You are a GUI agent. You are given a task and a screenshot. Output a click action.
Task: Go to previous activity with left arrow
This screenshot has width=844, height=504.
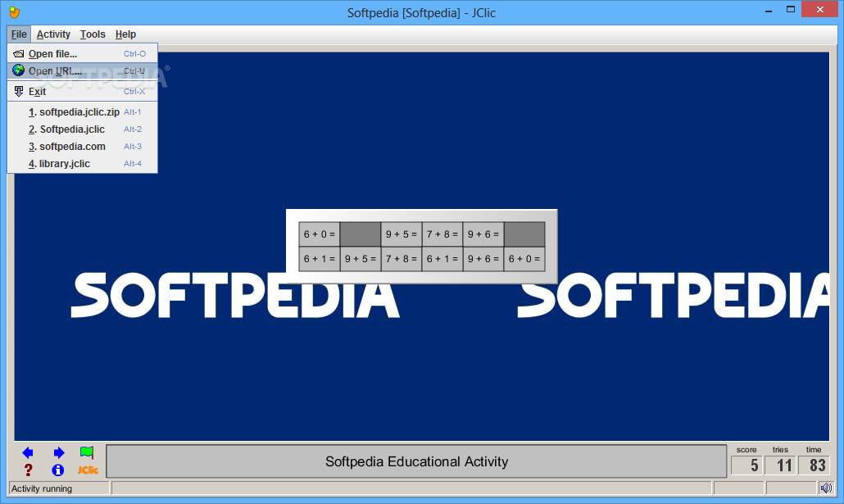pos(28,453)
